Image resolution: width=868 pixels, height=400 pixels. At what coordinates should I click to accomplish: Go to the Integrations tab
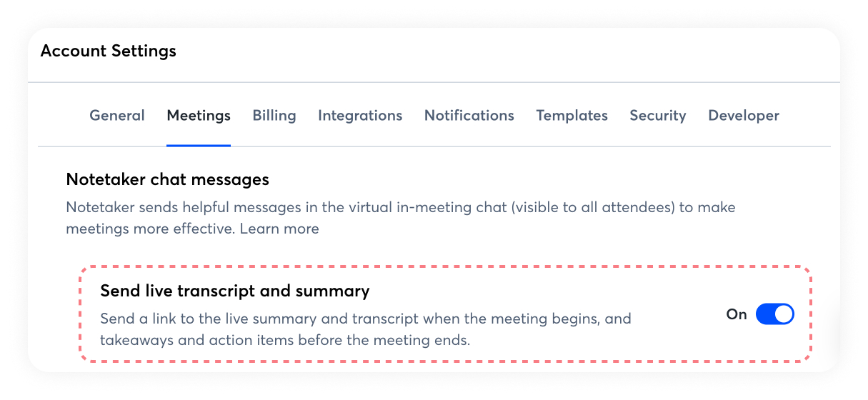coord(360,116)
